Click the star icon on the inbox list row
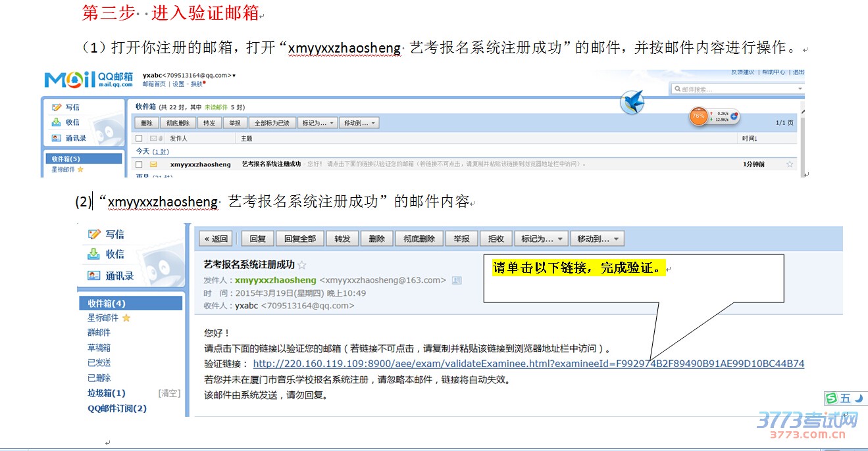The image size is (868, 451). click(x=790, y=164)
